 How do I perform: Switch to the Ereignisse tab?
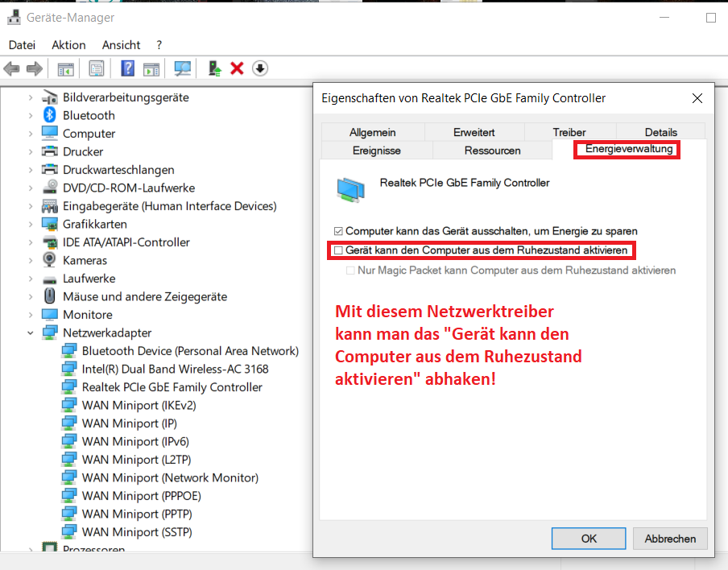pos(377,151)
